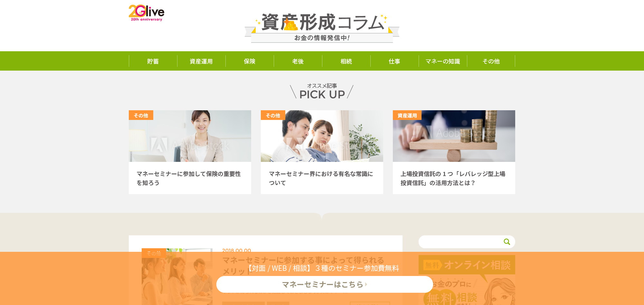Select the rightmost その他 item in navigation bar
644x305 pixels.
click(491, 61)
